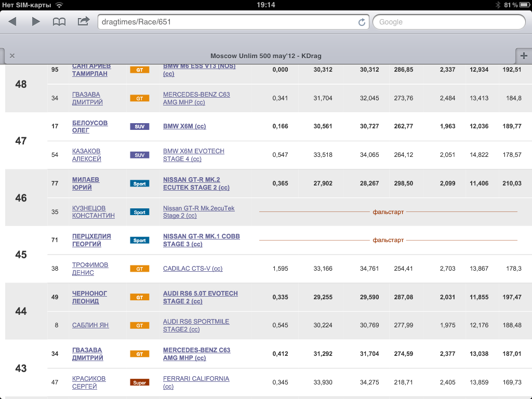This screenshot has height=399, width=532.
Task: Open the FERRARI CALIFORNIA (cc) link
Action: point(196,382)
